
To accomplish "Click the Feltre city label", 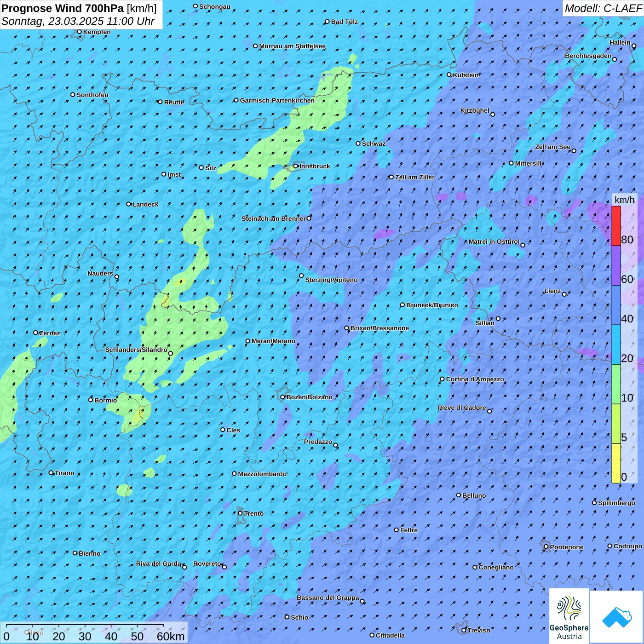I will pyautogui.click(x=409, y=530).
